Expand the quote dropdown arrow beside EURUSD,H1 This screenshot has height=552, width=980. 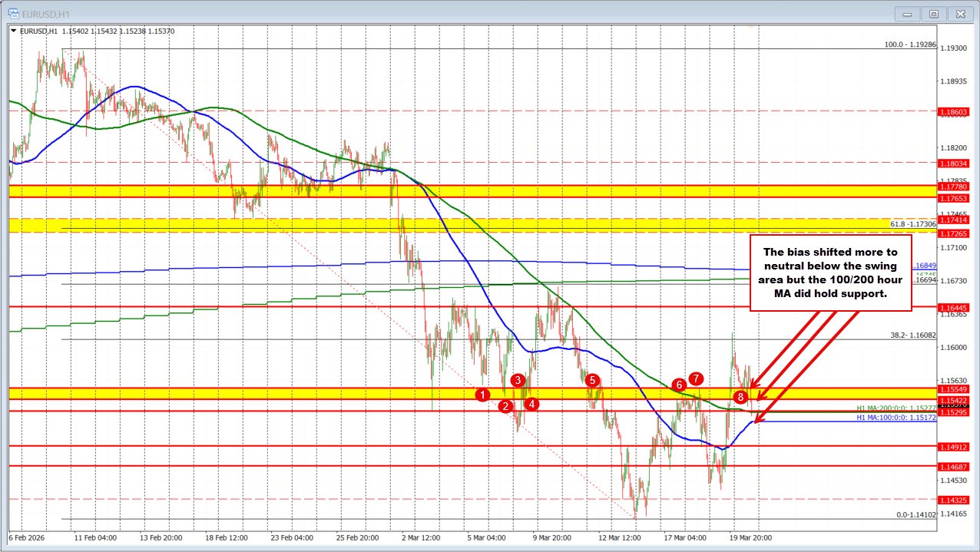click(13, 31)
